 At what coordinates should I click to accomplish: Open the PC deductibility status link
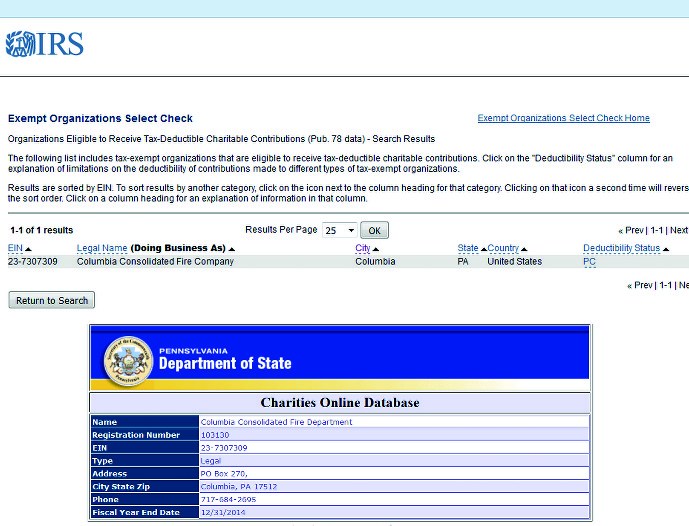[589, 262]
